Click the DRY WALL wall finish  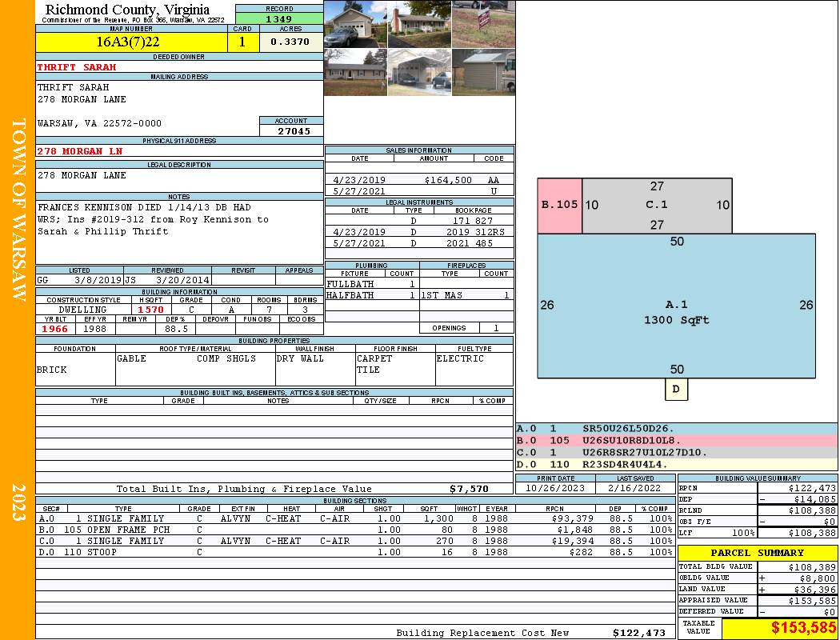coord(300,358)
